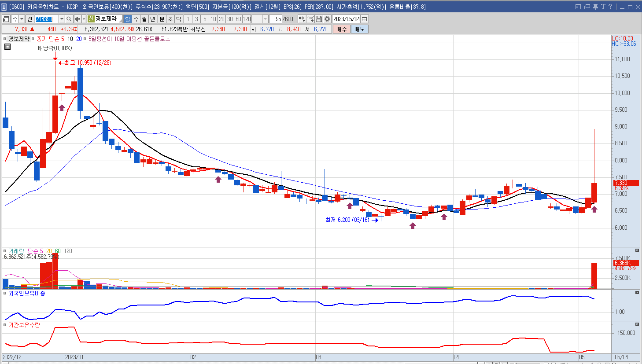The height and width of the screenshot is (364, 642).
Task: Click the 전 button beside stock code
Action: pyautogui.click(x=30, y=19)
